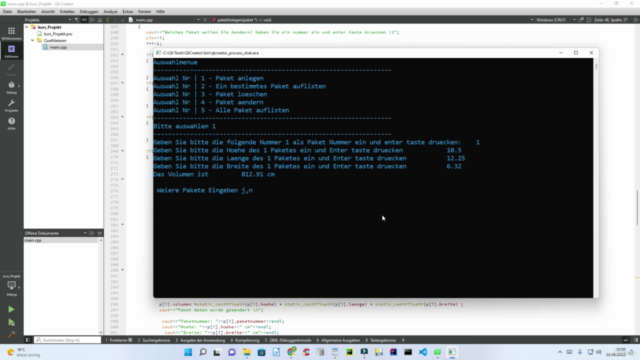Open the Debuggen menu

tap(89, 12)
